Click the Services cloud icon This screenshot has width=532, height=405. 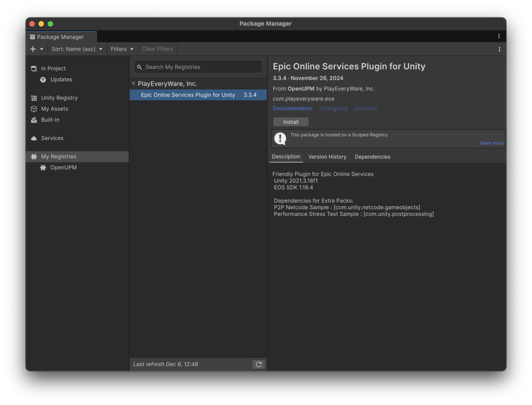pos(51,138)
